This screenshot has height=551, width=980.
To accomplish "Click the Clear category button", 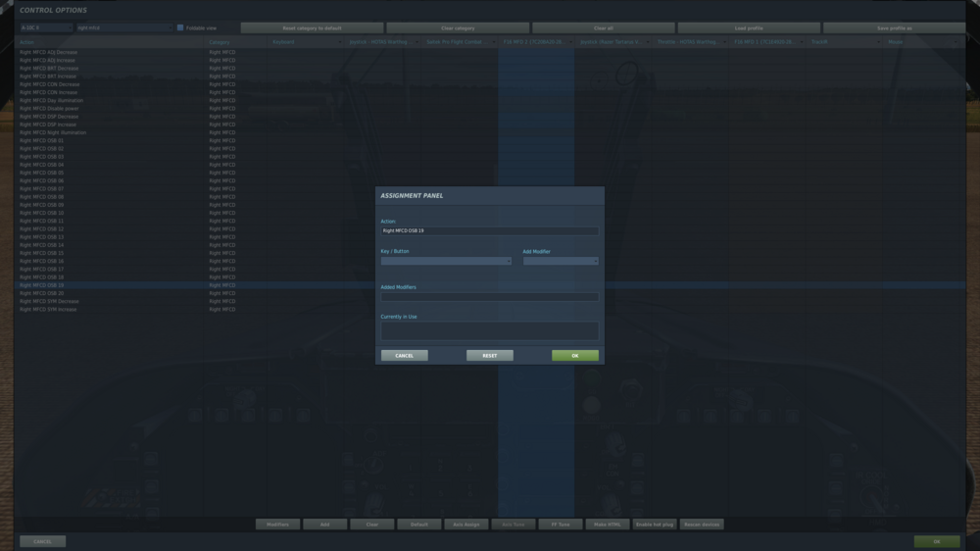I will point(458,28).
